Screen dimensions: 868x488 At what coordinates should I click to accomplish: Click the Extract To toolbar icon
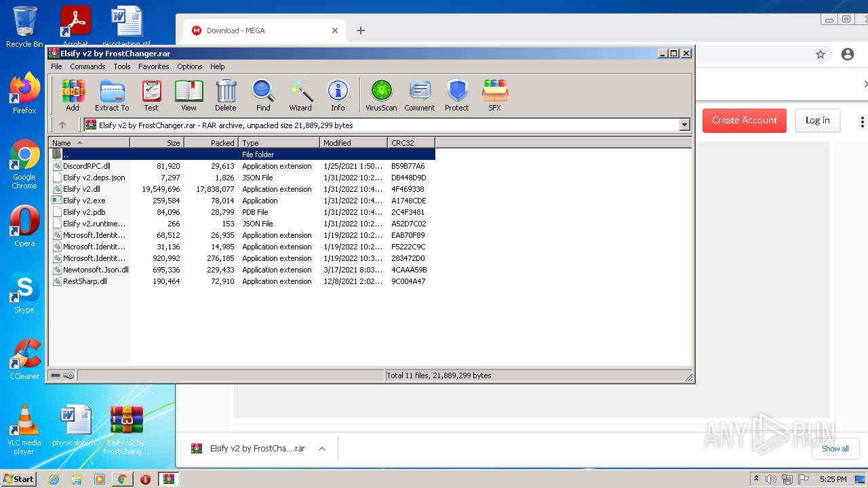tap(112, 96)
